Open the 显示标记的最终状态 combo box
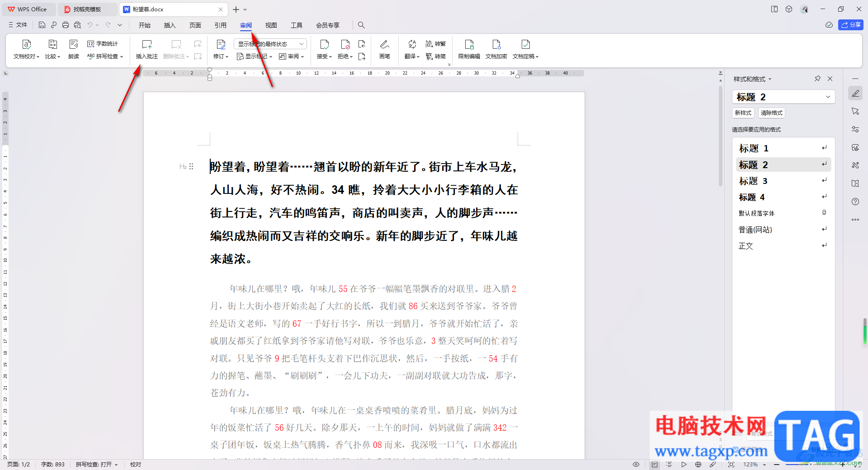The image size is (868, 470). point(270,44)
